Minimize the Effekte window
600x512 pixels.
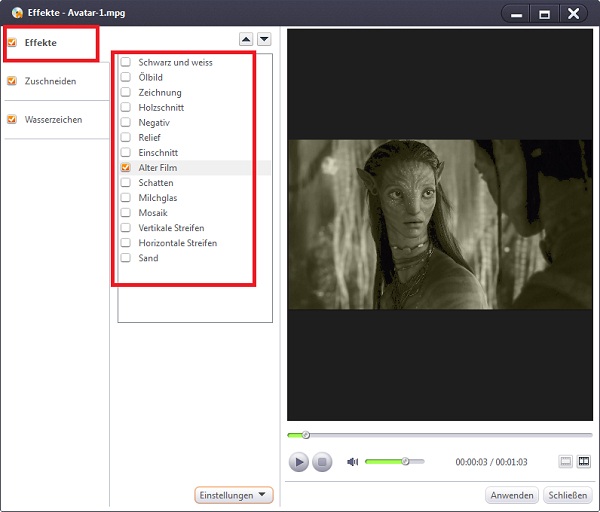pyautogui.click(x=516, y=15)
